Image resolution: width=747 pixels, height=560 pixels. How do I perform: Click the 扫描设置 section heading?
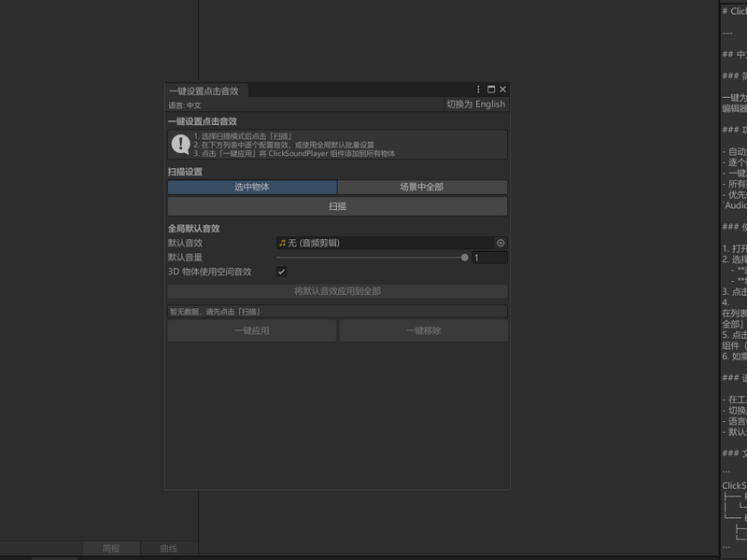185,172
